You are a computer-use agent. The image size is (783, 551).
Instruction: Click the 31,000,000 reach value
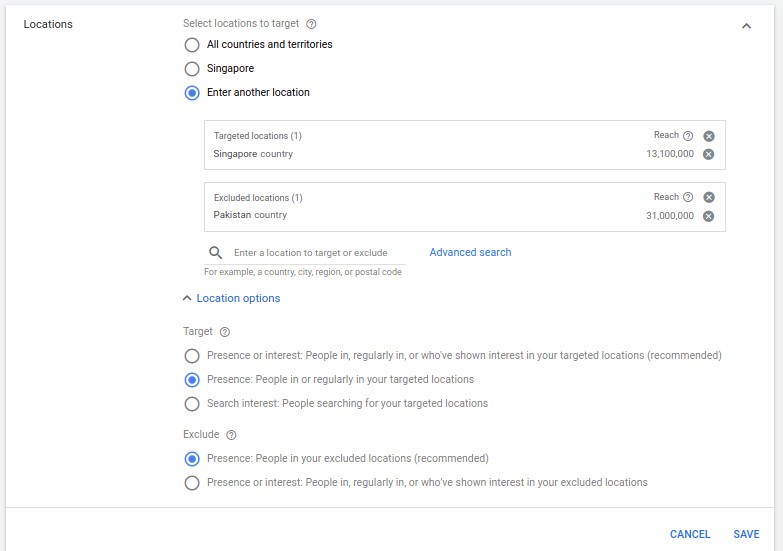(670, 216)
